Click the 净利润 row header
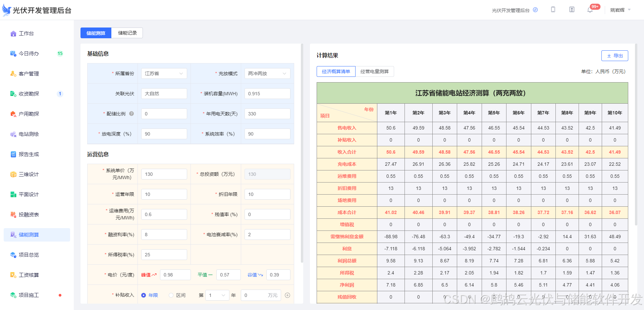The height and width of the screenshot is (310, 644). coord(347,285)
